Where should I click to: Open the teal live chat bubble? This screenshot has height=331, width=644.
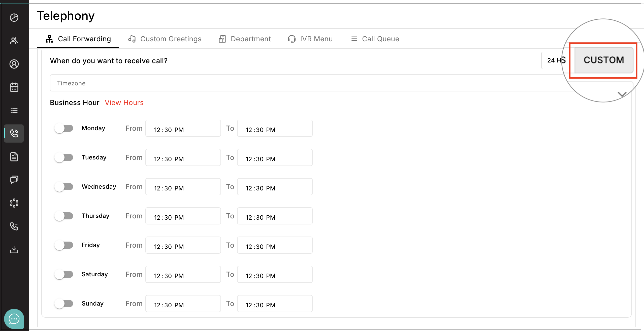tap(14, 319)
